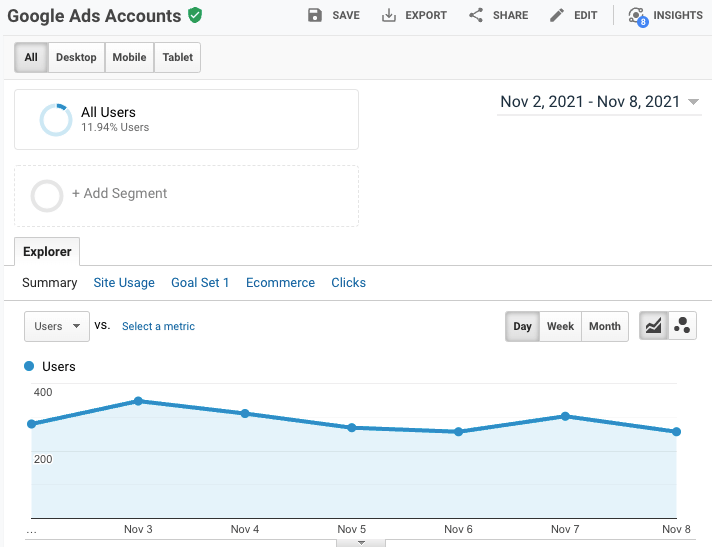
Task: Click the Nov 4 data point on chart
Action: point(245,414)
